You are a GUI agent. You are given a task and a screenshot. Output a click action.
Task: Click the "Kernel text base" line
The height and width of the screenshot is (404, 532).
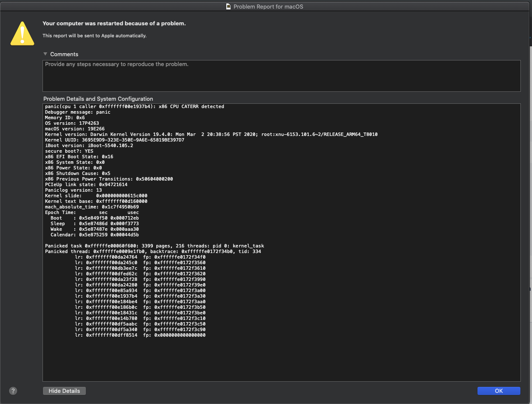pos(96,201)
